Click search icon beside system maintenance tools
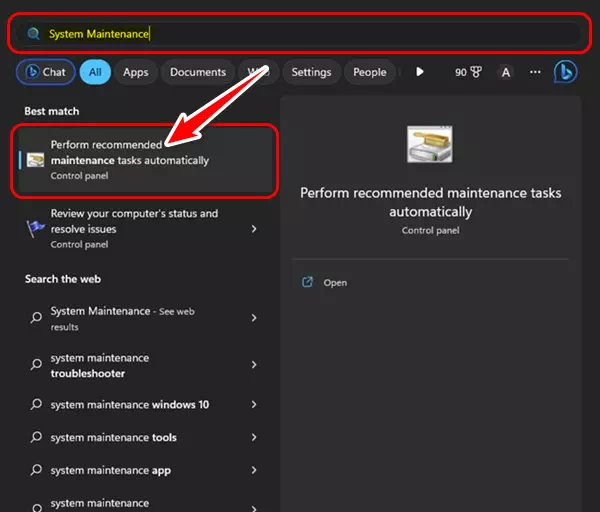 [36, 437]
